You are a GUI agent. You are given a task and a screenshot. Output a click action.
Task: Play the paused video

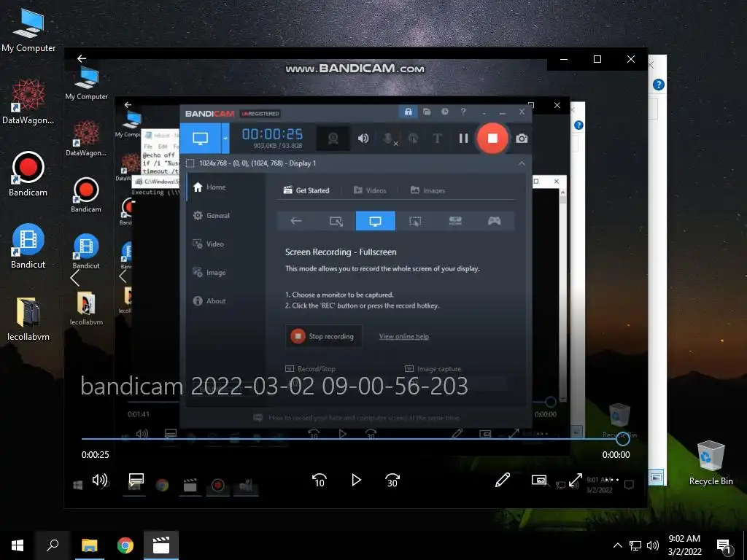(x=356, y=480)
